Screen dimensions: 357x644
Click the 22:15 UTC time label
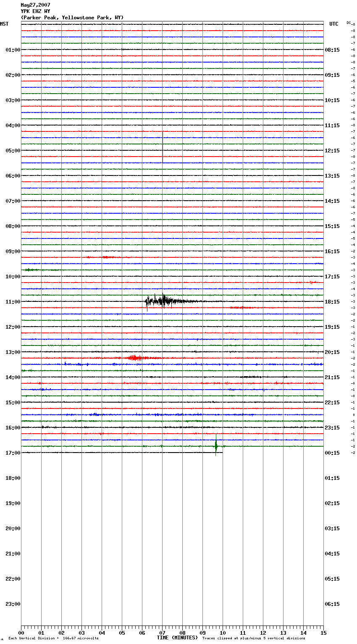click(x=332, y=403)
